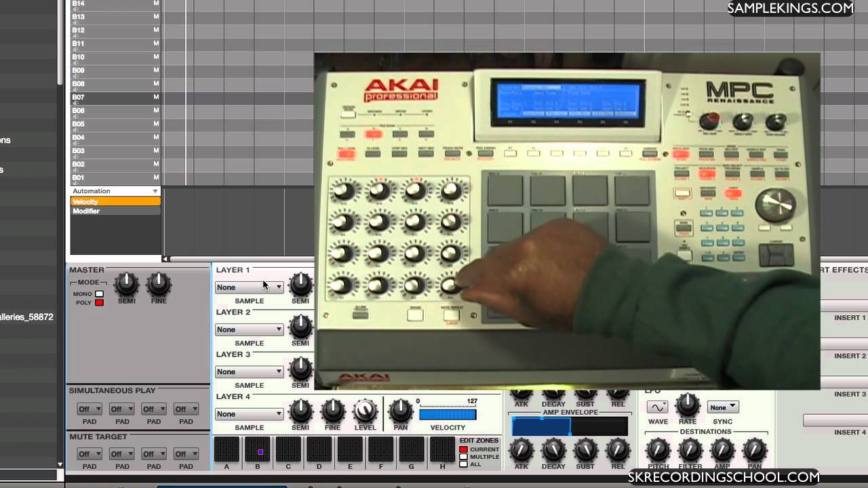The image size is (868, 488).
Task: Set Edit Zones to ALL
Action: click(x=464, y=464)
